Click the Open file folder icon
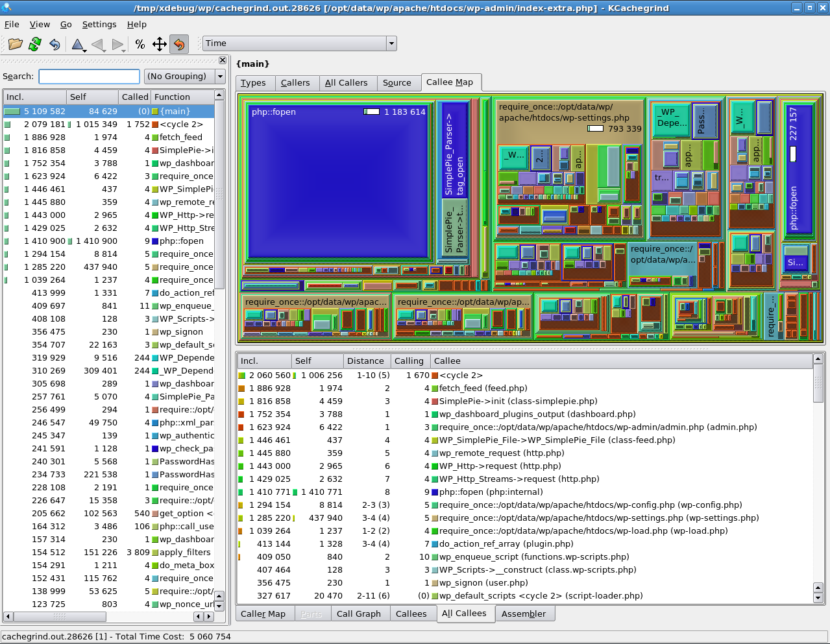The image size is (830, 644). tap(16, 43)
